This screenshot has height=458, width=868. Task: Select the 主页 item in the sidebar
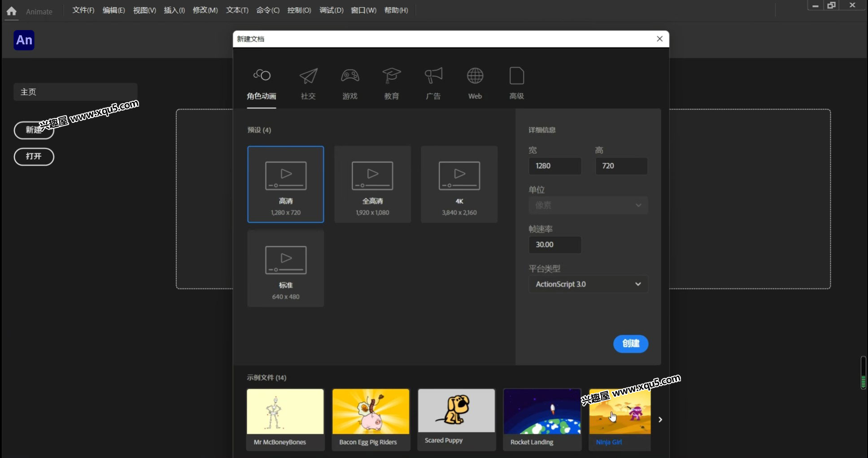(75, 92)
